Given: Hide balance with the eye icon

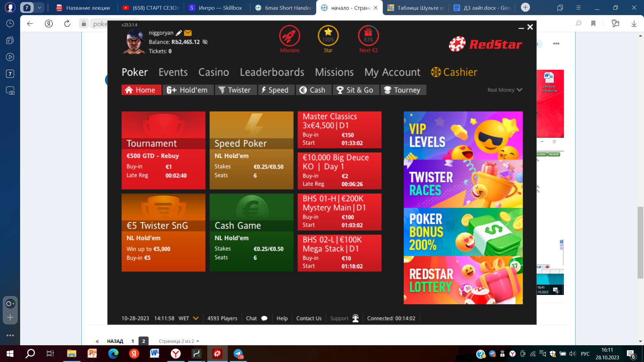Looking at the screenshot, I should coord(205,42).
